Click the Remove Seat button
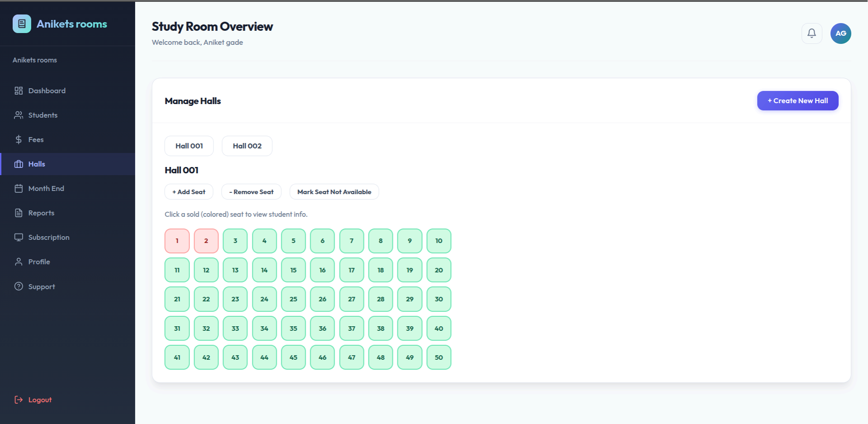868x424 pixels. coord(251,192)
